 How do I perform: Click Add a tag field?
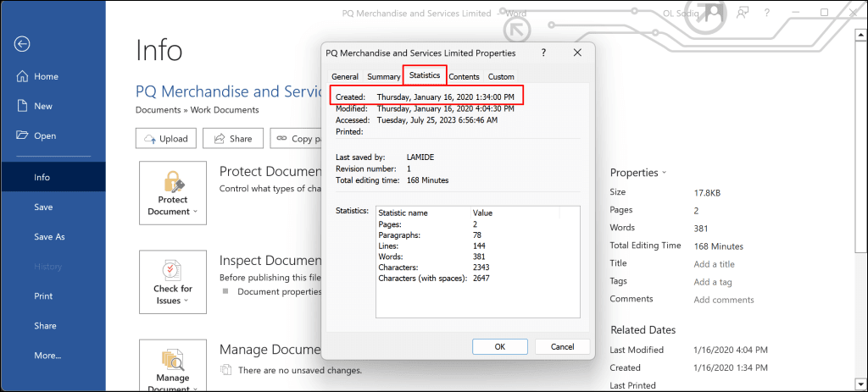[713, 282]
